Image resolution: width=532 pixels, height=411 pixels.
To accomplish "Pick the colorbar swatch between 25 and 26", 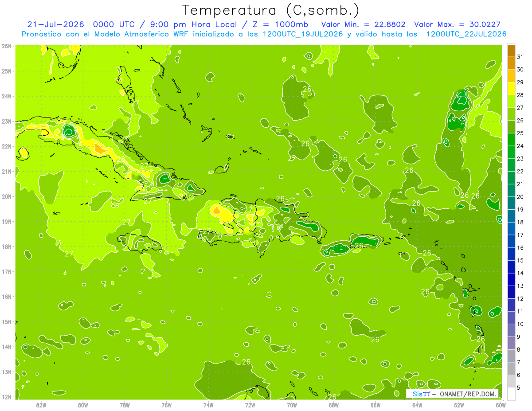I will pyautogui.click(x=511, y=127).
